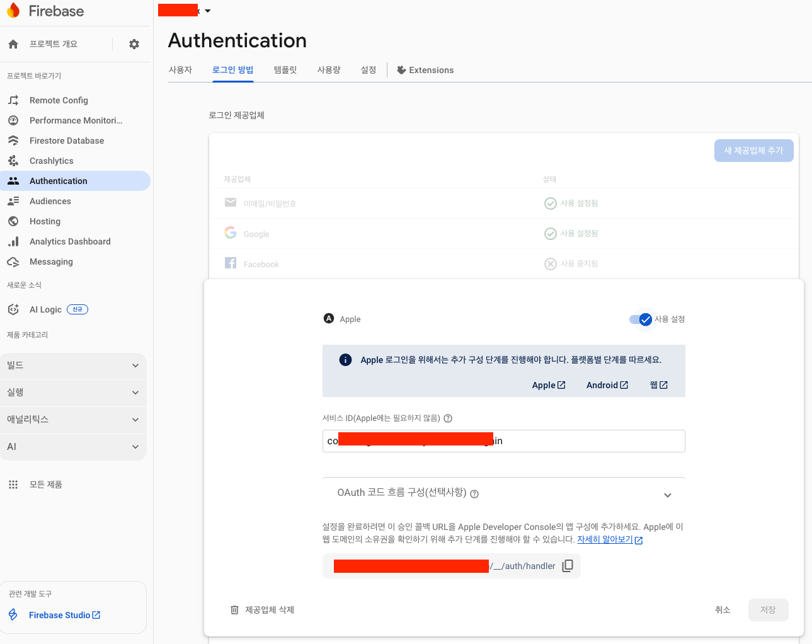Click 제공업체 삭제 text button
Screen dimensions: 812x644
(270, 610)
